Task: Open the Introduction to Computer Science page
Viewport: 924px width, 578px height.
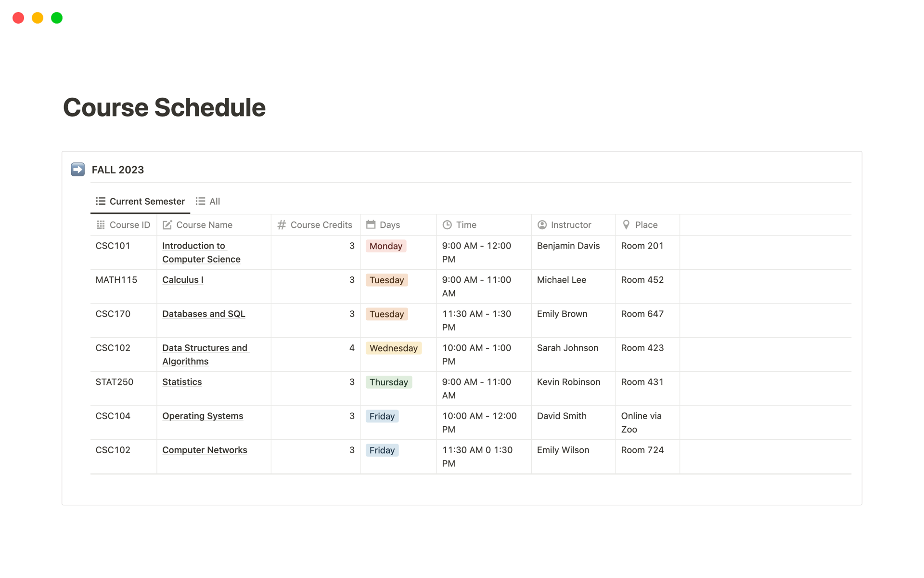Action: click(x=201, y=252)
